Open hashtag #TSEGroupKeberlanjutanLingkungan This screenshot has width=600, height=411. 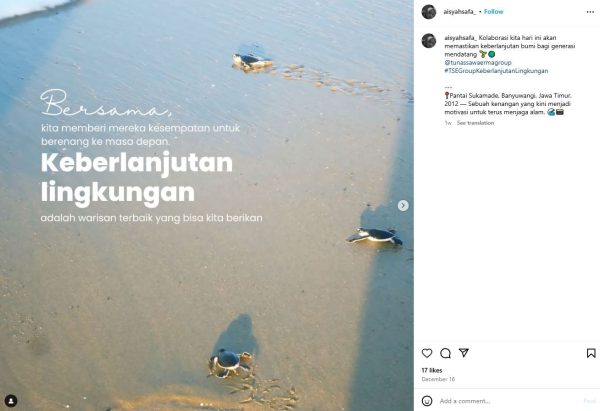[496, 71]
